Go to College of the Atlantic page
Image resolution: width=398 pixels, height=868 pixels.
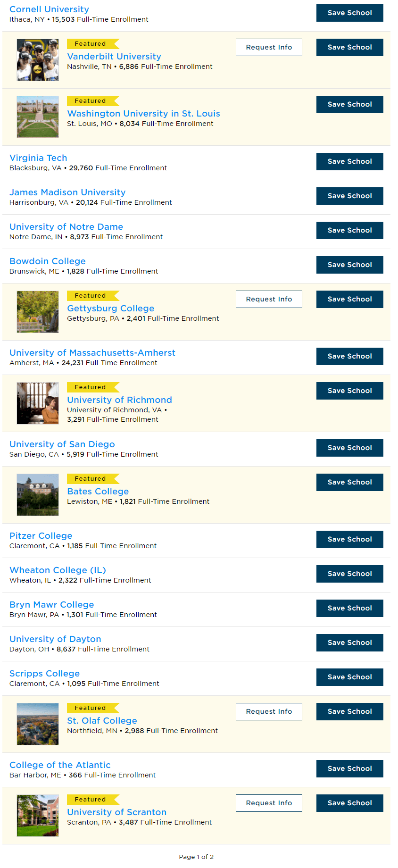click(x=60, y=765)
